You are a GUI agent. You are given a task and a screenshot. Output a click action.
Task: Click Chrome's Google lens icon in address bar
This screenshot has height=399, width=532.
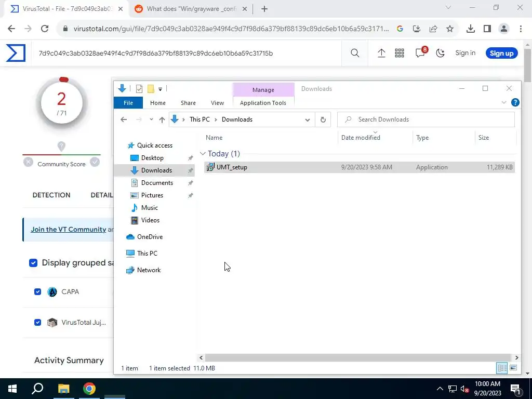(400, 29)
